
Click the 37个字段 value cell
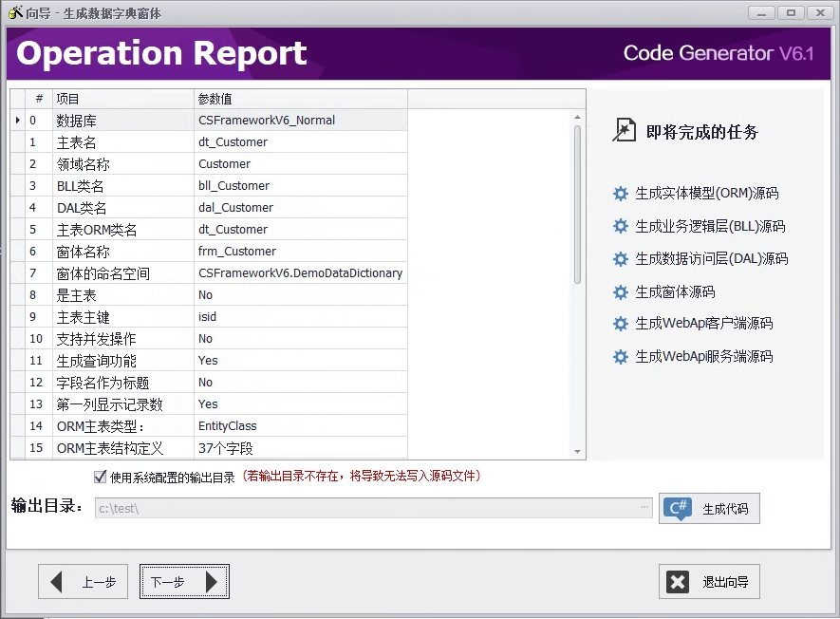coord(301,448)
